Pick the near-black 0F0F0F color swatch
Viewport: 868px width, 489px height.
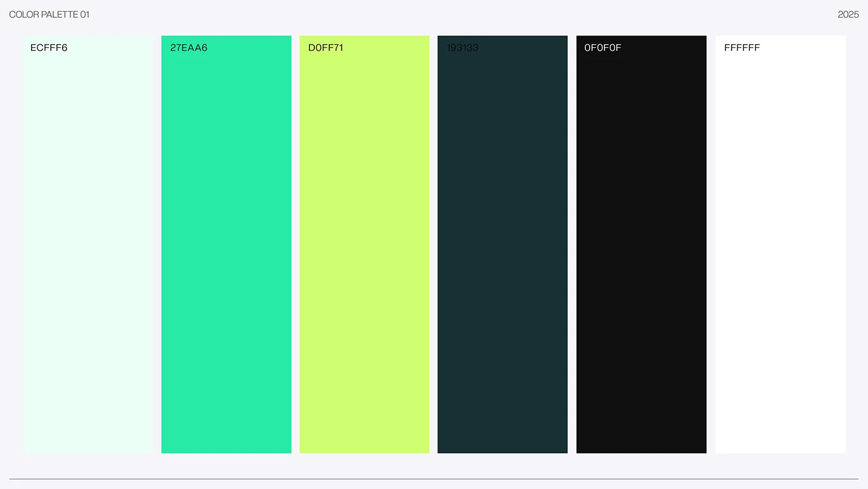point(641,248)
